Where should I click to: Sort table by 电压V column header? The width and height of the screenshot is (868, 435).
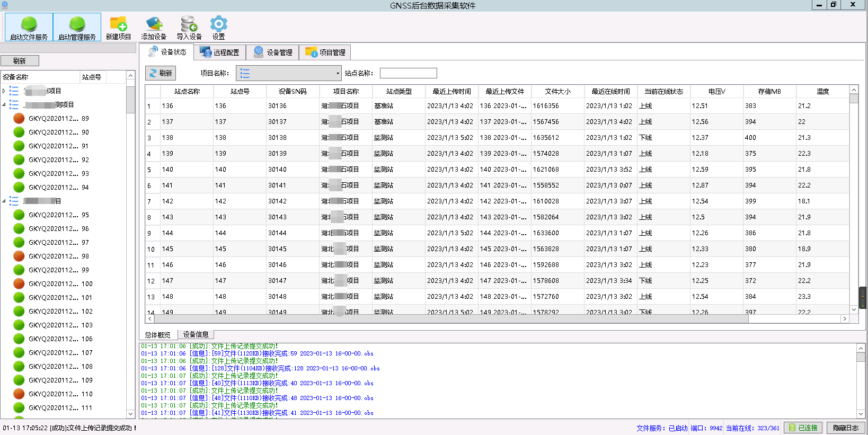716,92
